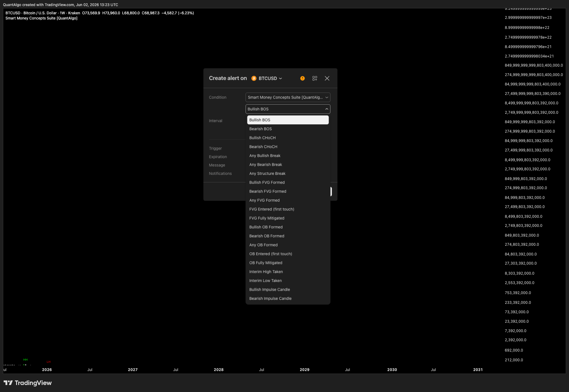Screen dimensions: 569x392
Task: Choose OB Entered (first touch) option
Action: pos(288,254)
